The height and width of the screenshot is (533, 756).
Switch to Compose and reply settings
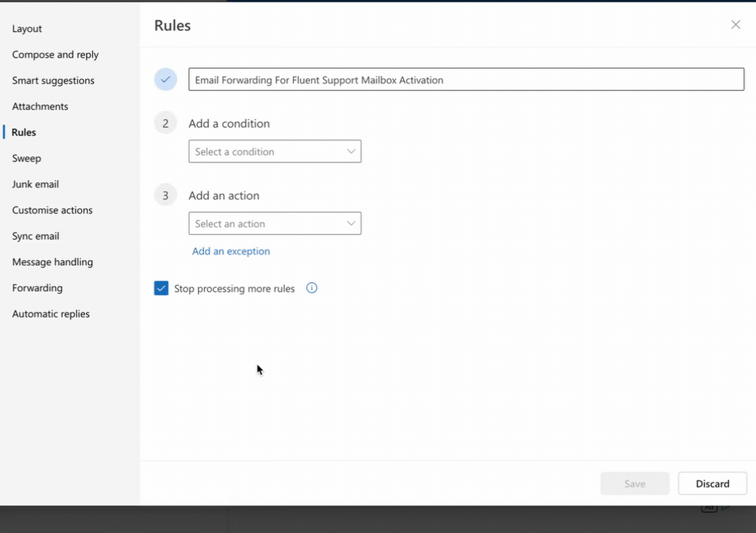55,54
